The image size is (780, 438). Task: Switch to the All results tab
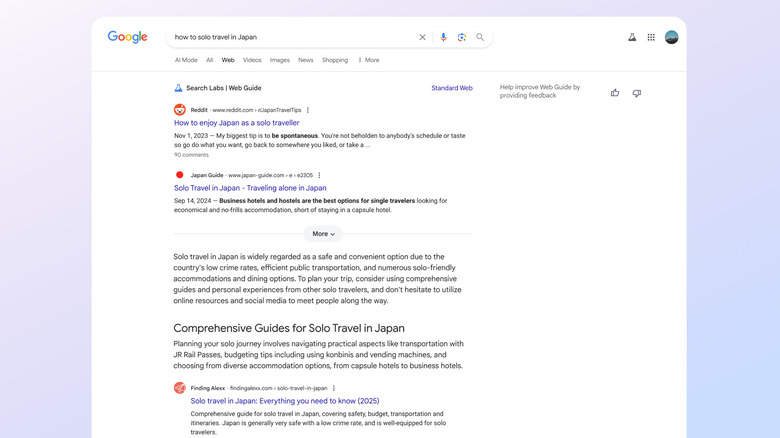point(209,60)
